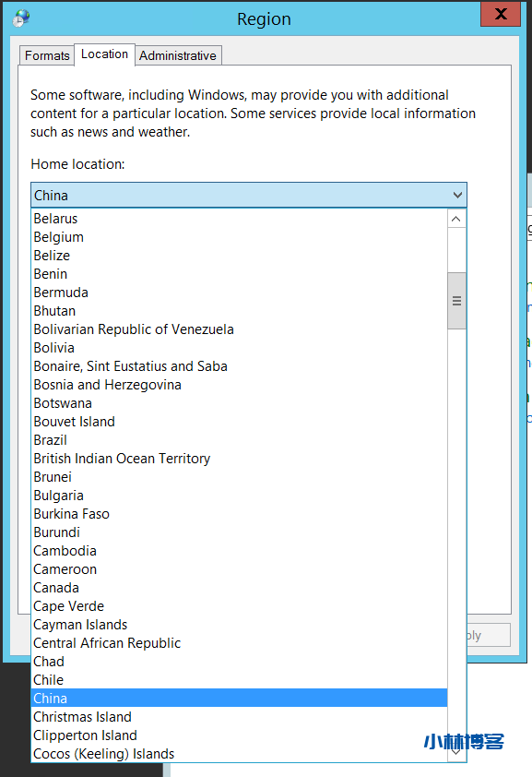
Task: Click the country list scrollbar thumb
Action: tap(456, 301)
